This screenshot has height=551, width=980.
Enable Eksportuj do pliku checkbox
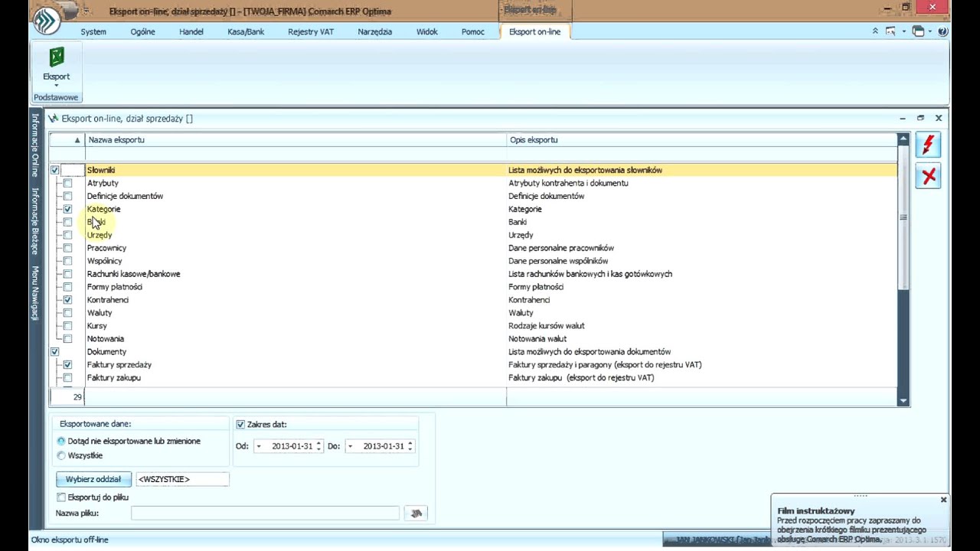61,497
